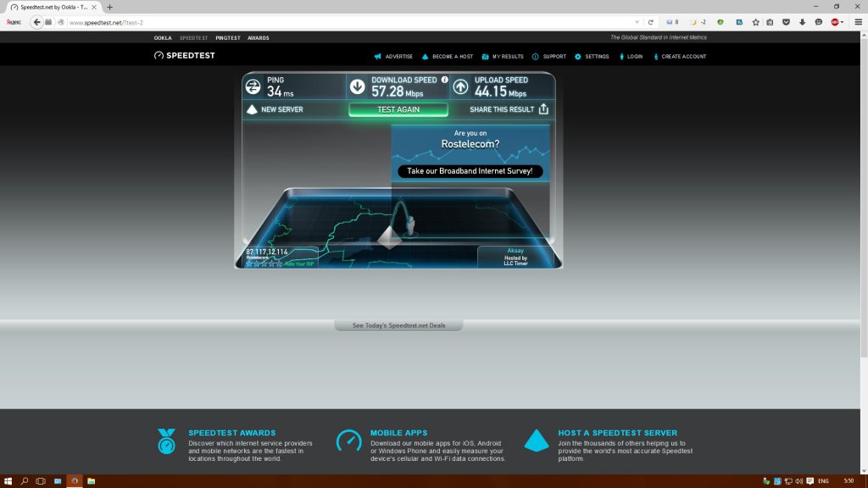Open weather extension showing -2
The height and width of the screenshot is (488, 868).
[698, 22]
